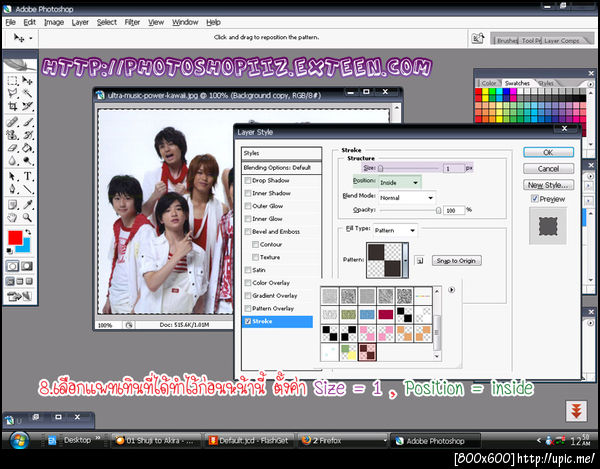Select the Zoom tool
The width and height of the screenshot is (600, 469).
pyautogui.click(x=27, y=218)
